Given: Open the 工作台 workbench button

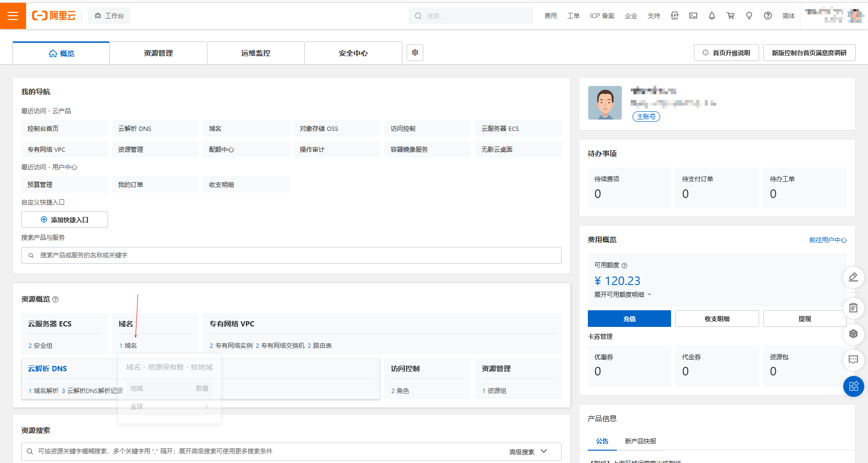Looking at the screenshot, I should click(109, 16).
